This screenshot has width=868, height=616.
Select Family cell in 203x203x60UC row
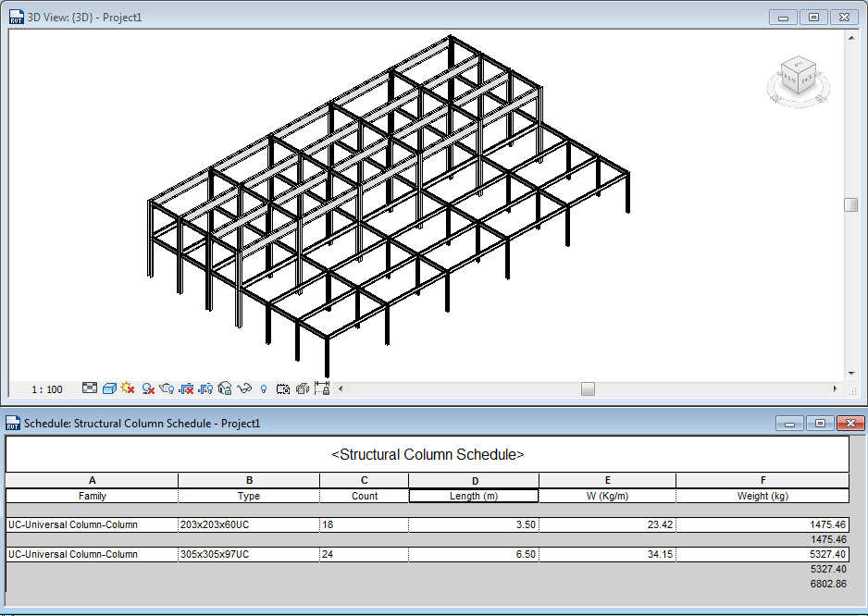[92, 524]
